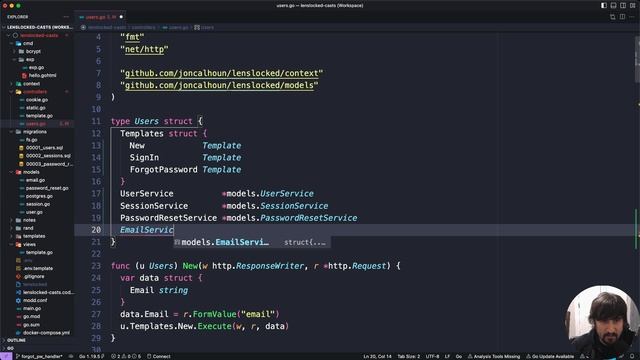Click the .env.template file icon
The height and width of the screenshot is (360, 640).
pyautogui.click(x=18, y=268)
